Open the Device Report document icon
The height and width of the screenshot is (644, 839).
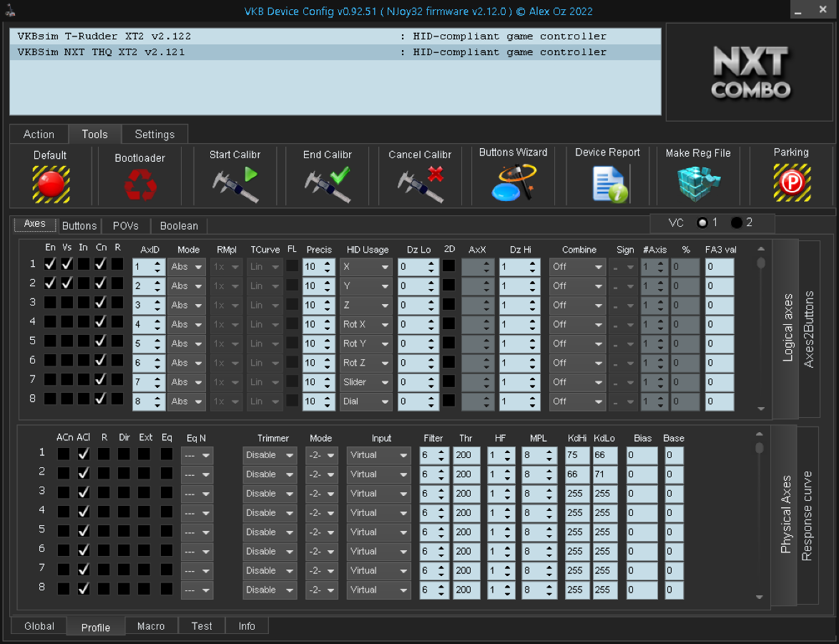610,184
